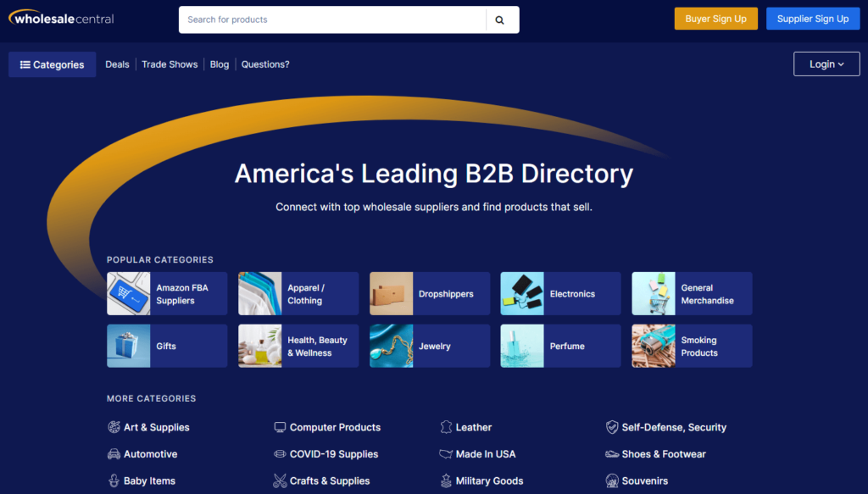Screen dimensions: 868x494
Task: Click the Made In USA flag icon
Action: pos(446,454)
